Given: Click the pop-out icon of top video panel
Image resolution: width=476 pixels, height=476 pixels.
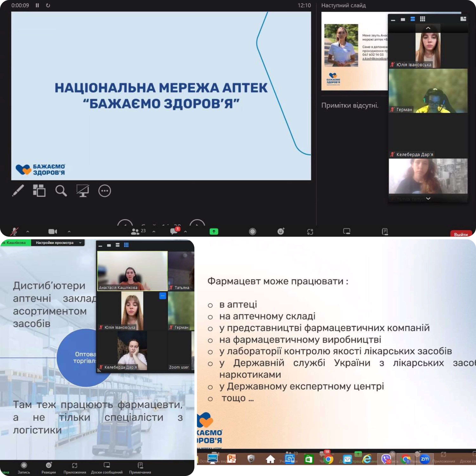Looking at the screenshot, I should coord(463,19).
